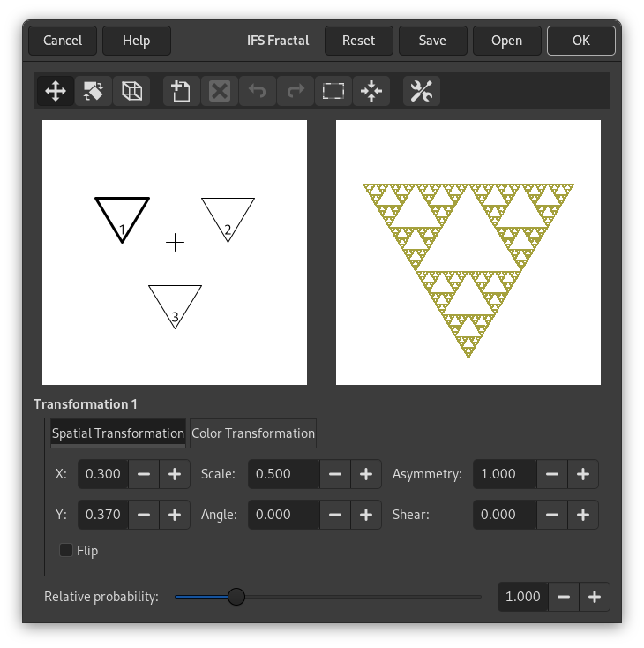644x648 pixels.
Task: Open the Spatial Transformation tab
Action: click(x=117, y=433)
